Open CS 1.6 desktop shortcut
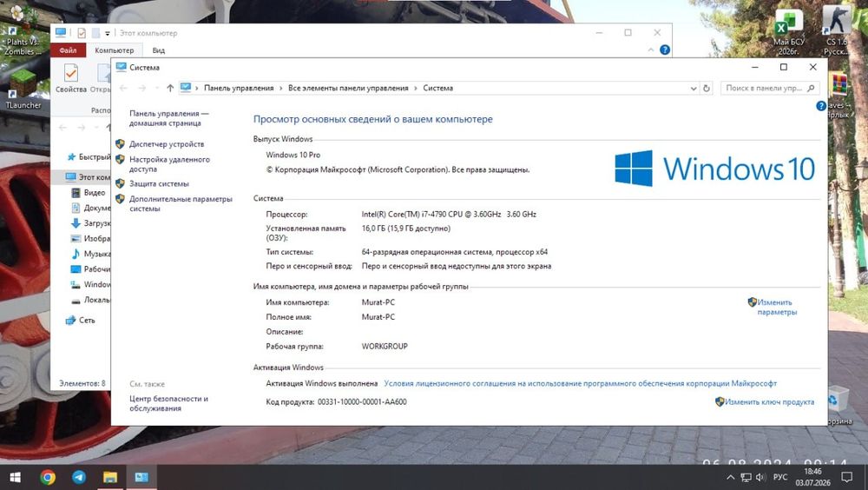Viewport: 868px width, 490px height. pyautogui.click(x=837, y=31)
